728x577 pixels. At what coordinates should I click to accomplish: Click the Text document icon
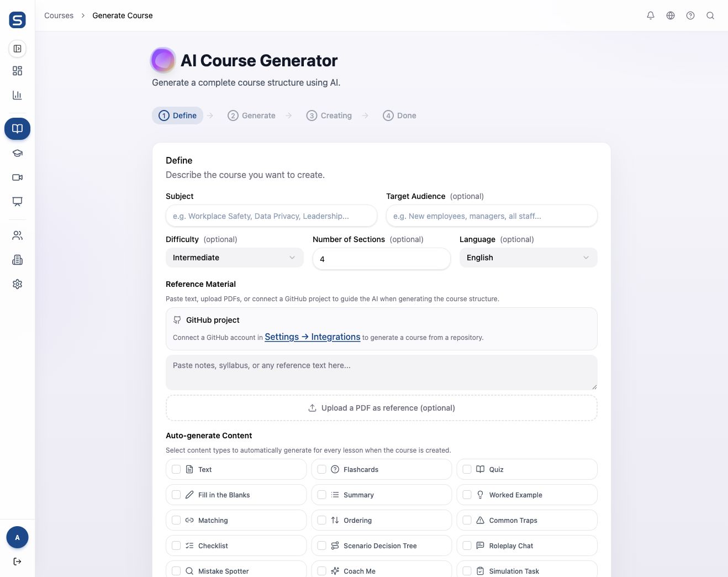189,469
